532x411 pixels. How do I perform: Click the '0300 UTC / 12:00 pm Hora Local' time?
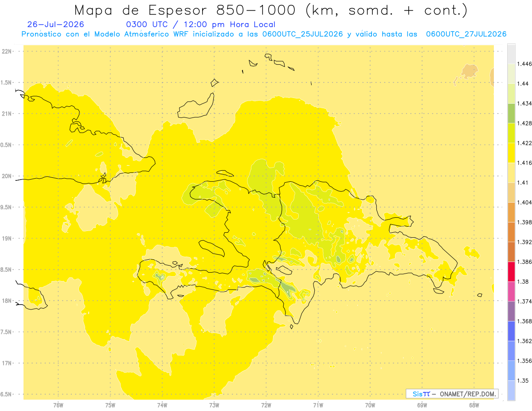pyautogui.click(x=201, y=24)
